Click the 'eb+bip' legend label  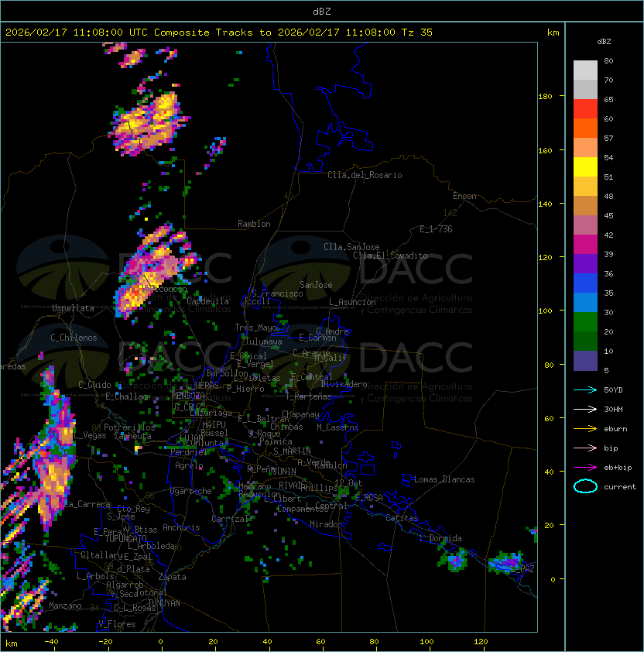(618, 468)
